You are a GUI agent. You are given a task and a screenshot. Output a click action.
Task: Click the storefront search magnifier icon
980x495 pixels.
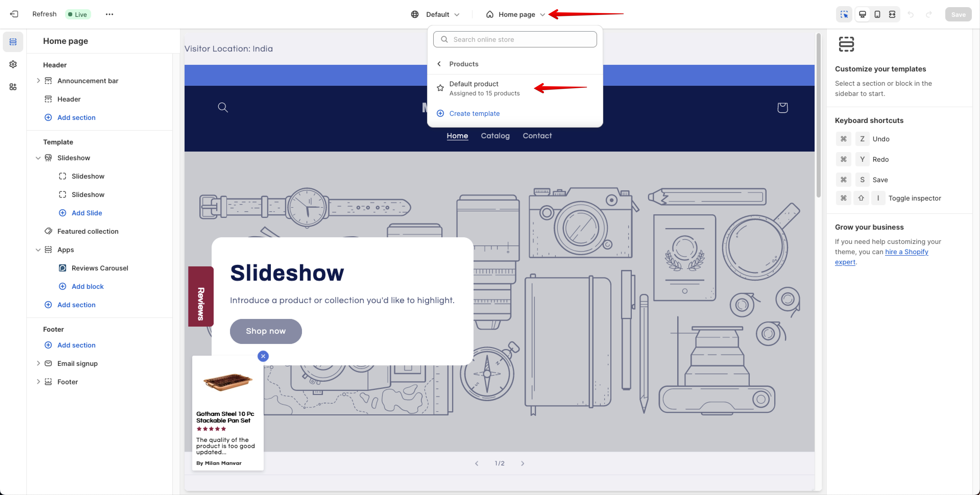pos(223,107)
